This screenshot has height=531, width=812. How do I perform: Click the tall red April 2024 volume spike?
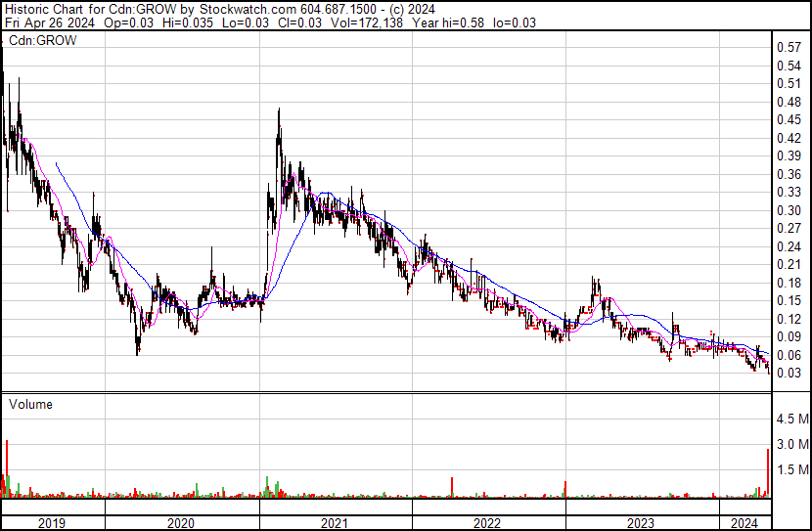768,473
